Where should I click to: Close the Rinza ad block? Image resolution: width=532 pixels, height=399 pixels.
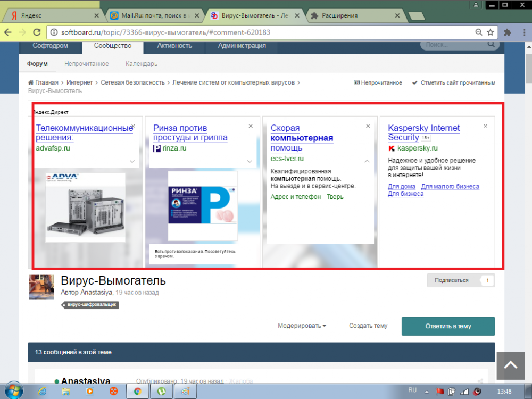(251, 126)
